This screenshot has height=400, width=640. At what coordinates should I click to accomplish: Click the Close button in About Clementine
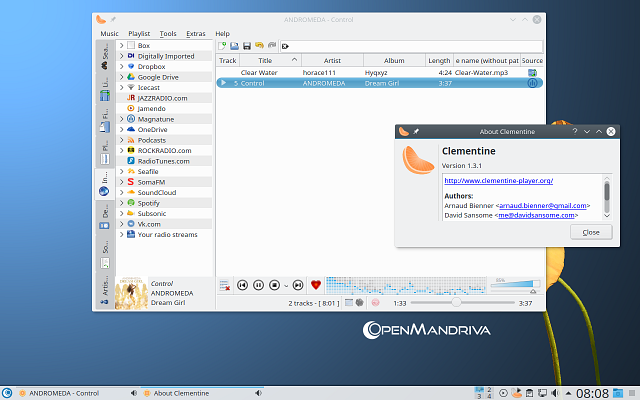(591, 232)
